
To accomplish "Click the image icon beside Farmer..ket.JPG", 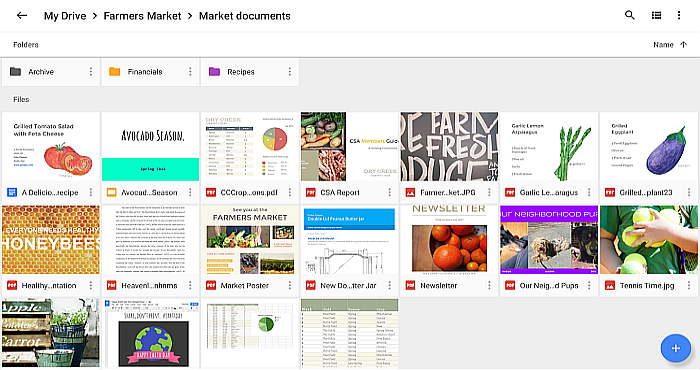I will coord(410,192).
